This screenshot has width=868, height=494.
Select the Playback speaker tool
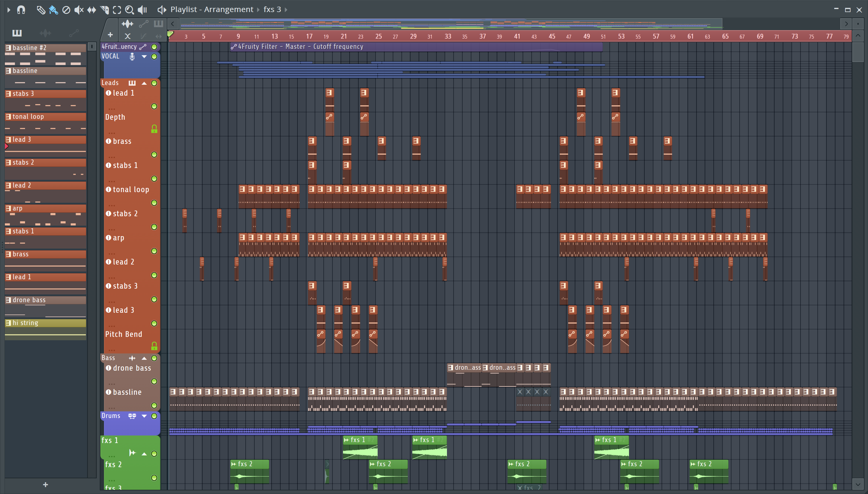pyautogui.click(x=142, y=10)
